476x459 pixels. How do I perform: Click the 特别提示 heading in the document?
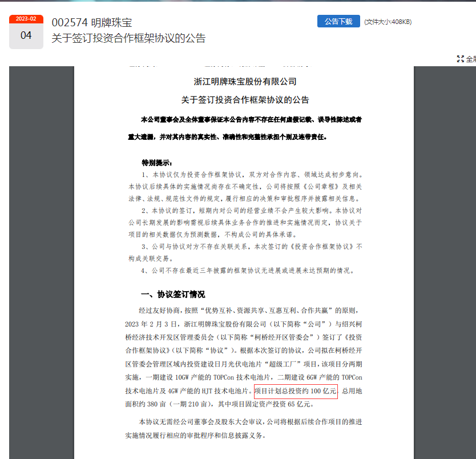(156, 163)
